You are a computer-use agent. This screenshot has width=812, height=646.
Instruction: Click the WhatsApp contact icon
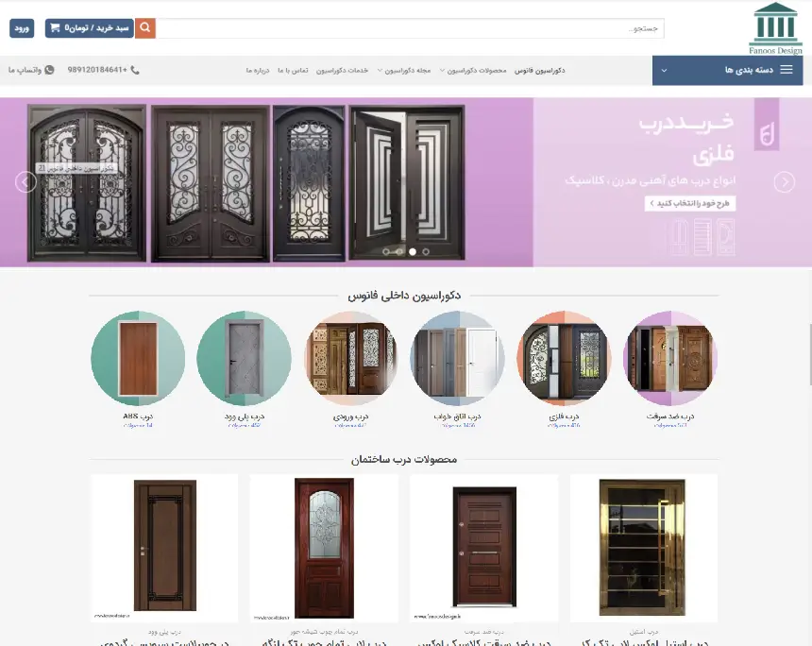click(49, 70)
